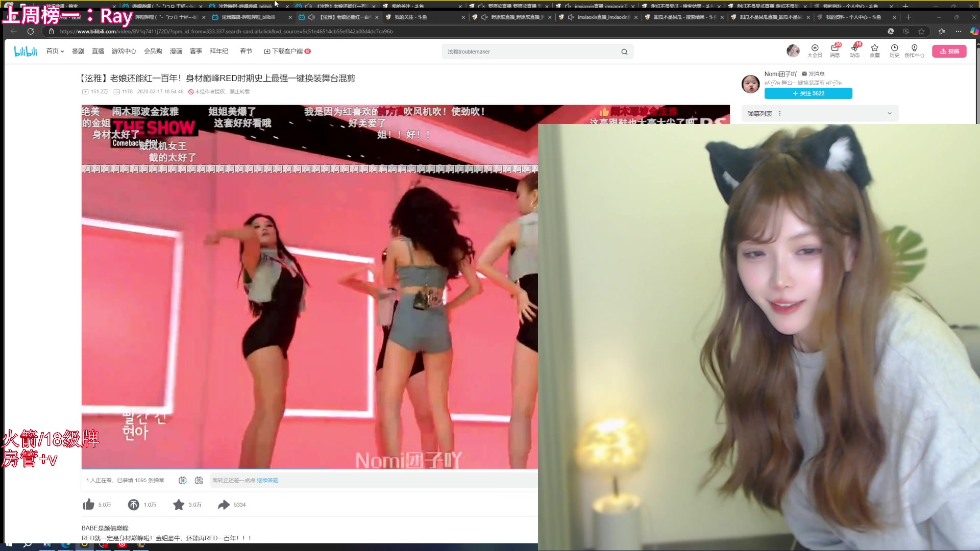The height and width of the screenshot is (551, 980).
Task: Click the search input field
Action: tap(531, 52)
